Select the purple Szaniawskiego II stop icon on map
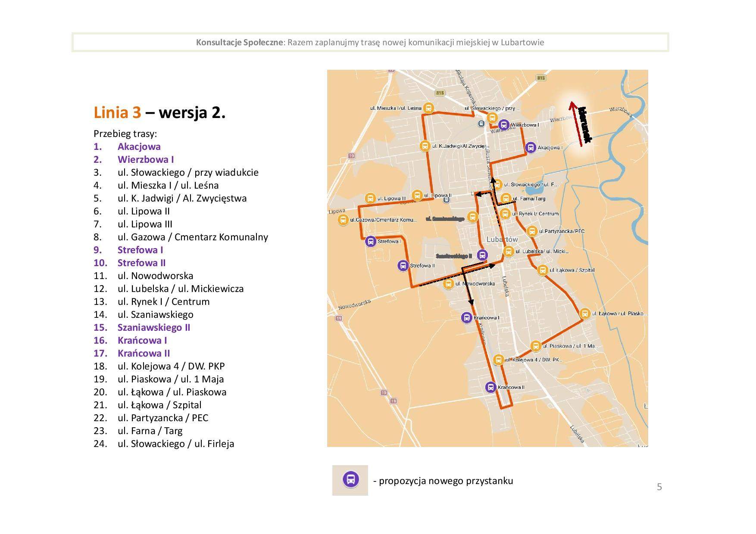Screen dimensions: 756x534 (483, 255)
